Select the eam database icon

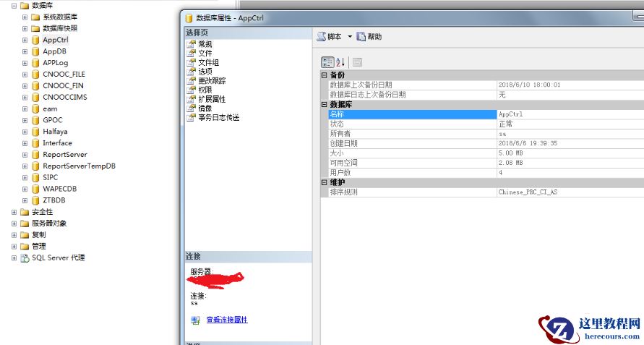[x=35, y=109]
